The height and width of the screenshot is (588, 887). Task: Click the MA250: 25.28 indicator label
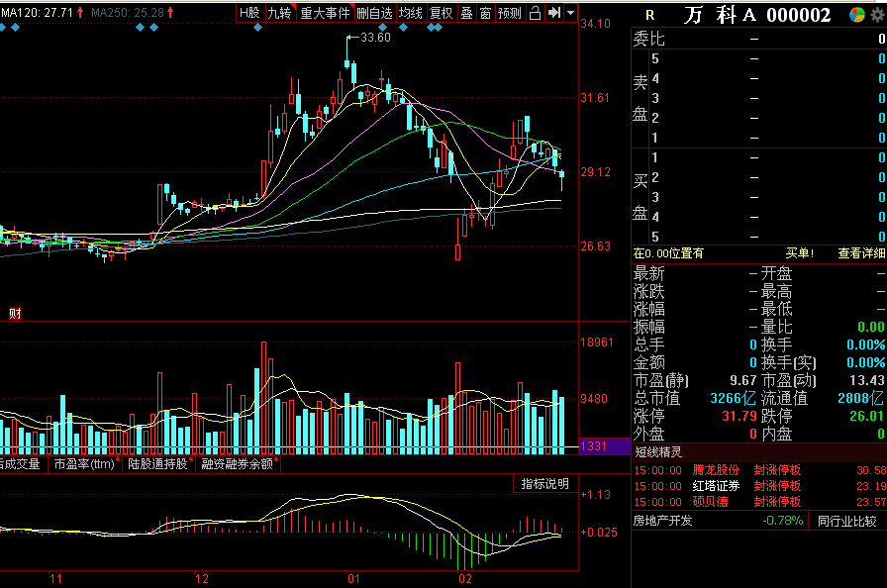coord(128,13)
